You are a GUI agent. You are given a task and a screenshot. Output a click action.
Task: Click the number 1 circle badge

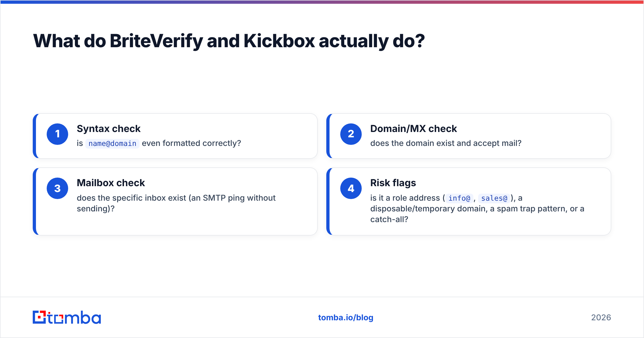point(57,134)
